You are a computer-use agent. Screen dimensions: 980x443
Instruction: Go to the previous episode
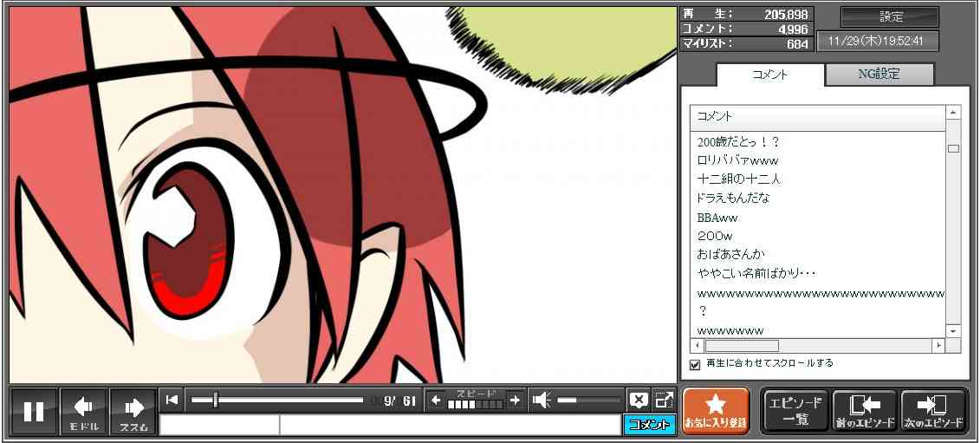pos(864,411)
